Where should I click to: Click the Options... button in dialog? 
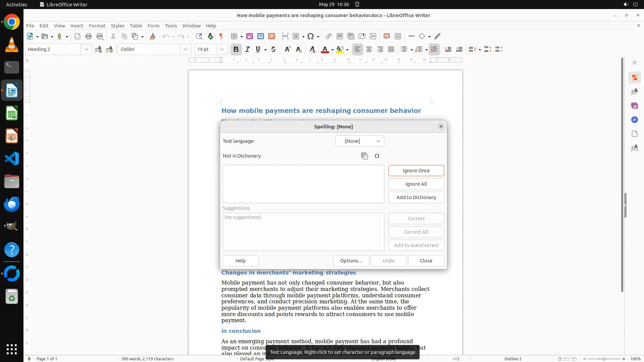(351, 261)
